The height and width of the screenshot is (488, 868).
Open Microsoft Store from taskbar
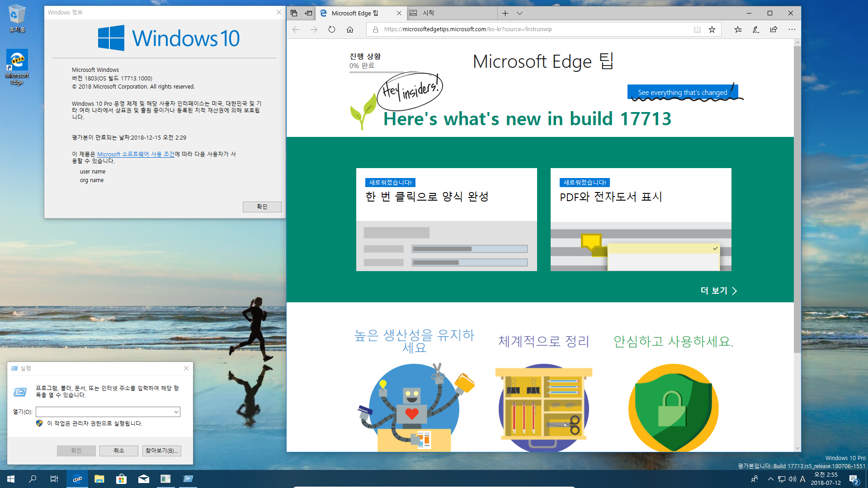pos(122,479)
